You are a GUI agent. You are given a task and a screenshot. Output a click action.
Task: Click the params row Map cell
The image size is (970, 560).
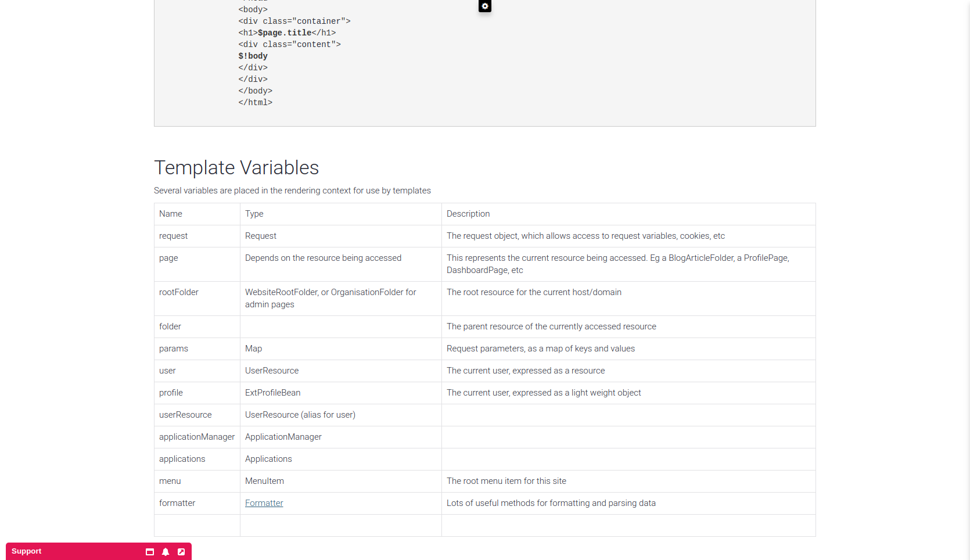click(341, 349)
